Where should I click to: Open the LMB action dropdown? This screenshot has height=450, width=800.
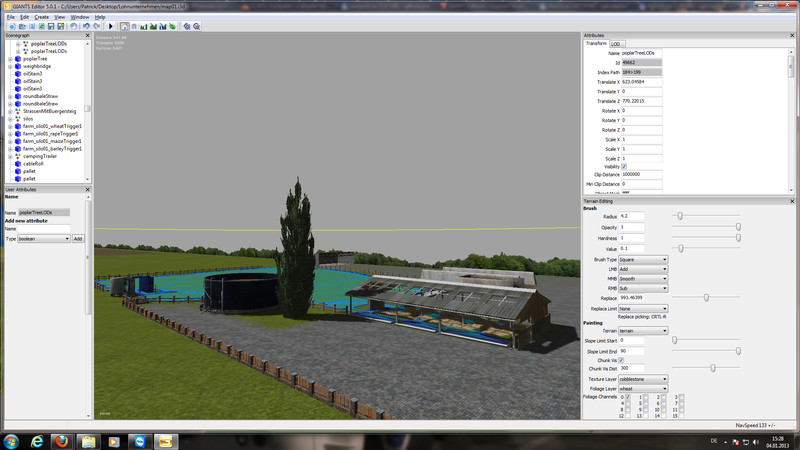pos(643,269)
